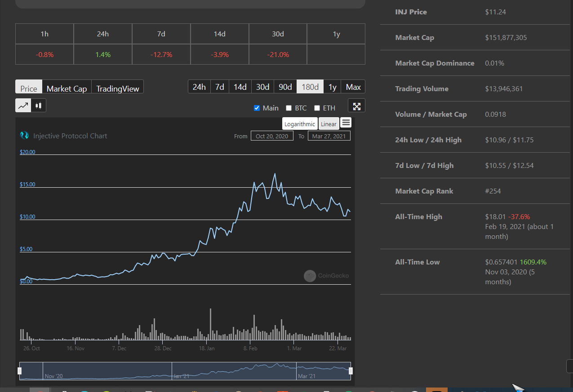The image size is (573, 392).
Task: Grab the right navigator range handle
Action: click(351, 371)
